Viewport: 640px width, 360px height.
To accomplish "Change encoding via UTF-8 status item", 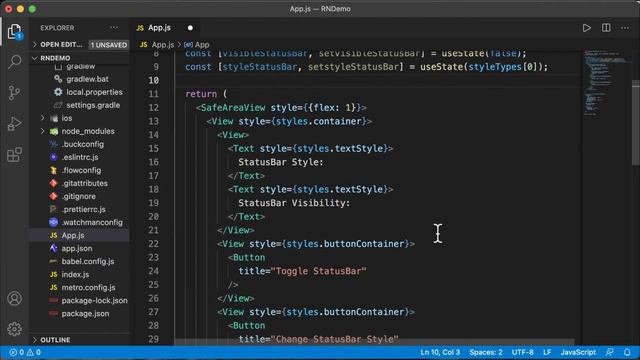I will click(522, 352).
